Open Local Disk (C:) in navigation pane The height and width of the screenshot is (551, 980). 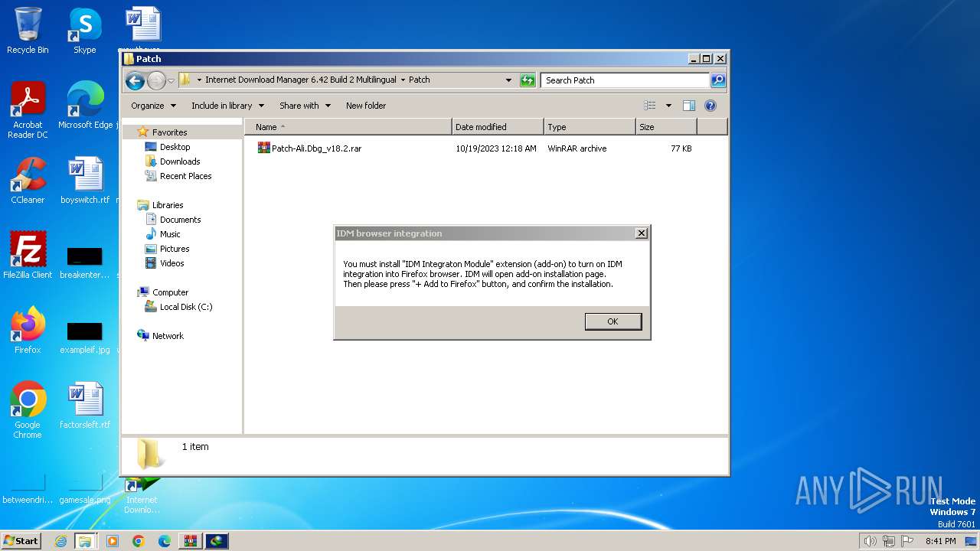[186, 307]
